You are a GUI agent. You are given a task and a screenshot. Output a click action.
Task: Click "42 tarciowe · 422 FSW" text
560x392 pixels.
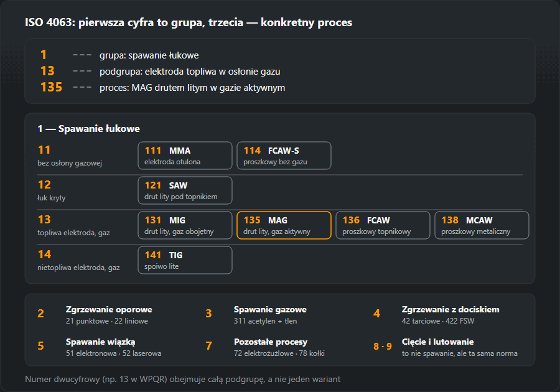(438, 321)
